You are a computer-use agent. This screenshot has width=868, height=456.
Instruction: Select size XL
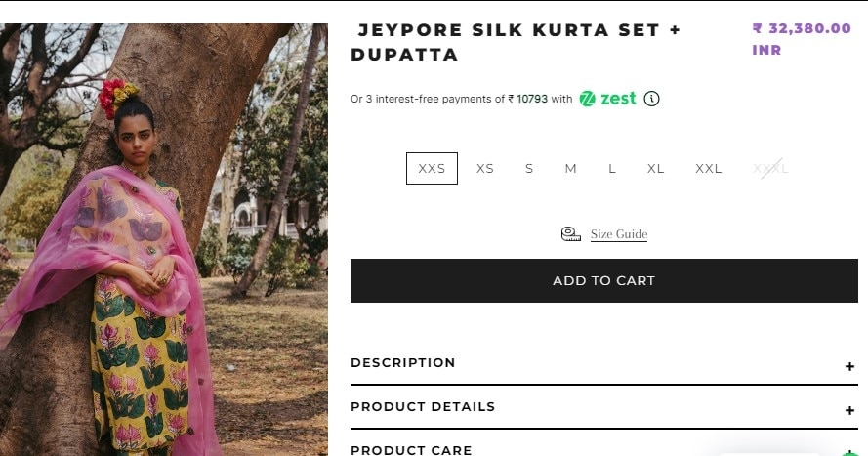(x=655, y=168)
